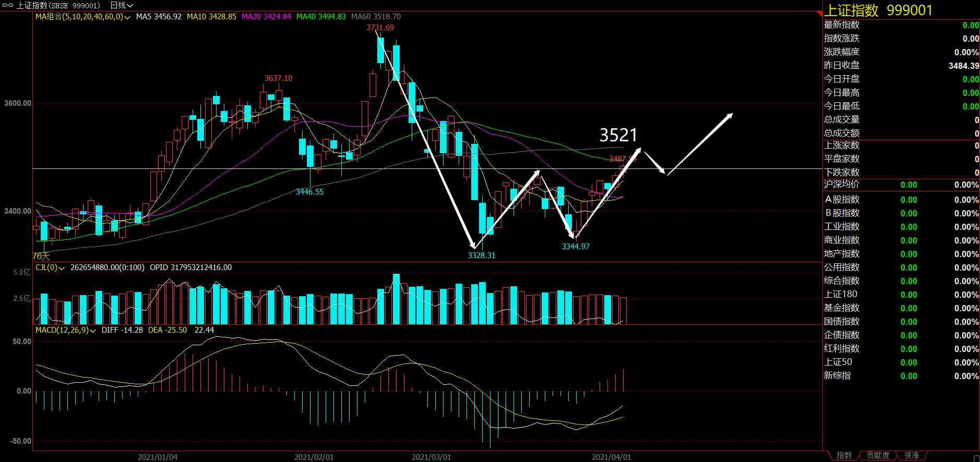Click the 上证指数 999001 quote panel header
Viewport: 980px width, 462px height.
[879, 10]
